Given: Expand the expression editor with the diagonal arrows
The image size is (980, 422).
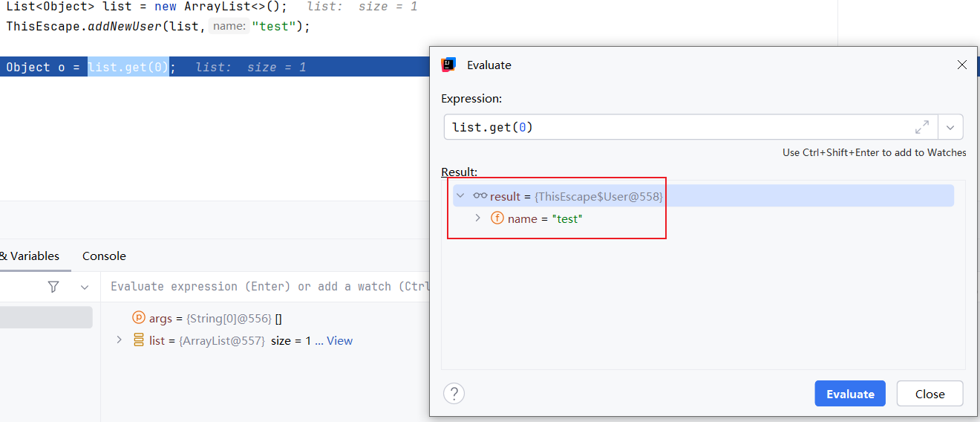Looking at the screenshot, I should 922,127.
